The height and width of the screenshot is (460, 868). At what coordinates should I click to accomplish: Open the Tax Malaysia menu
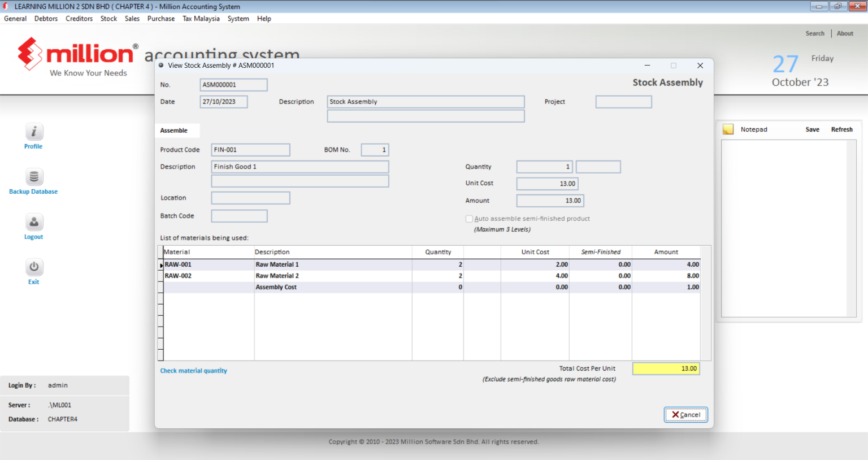point(201,19)
